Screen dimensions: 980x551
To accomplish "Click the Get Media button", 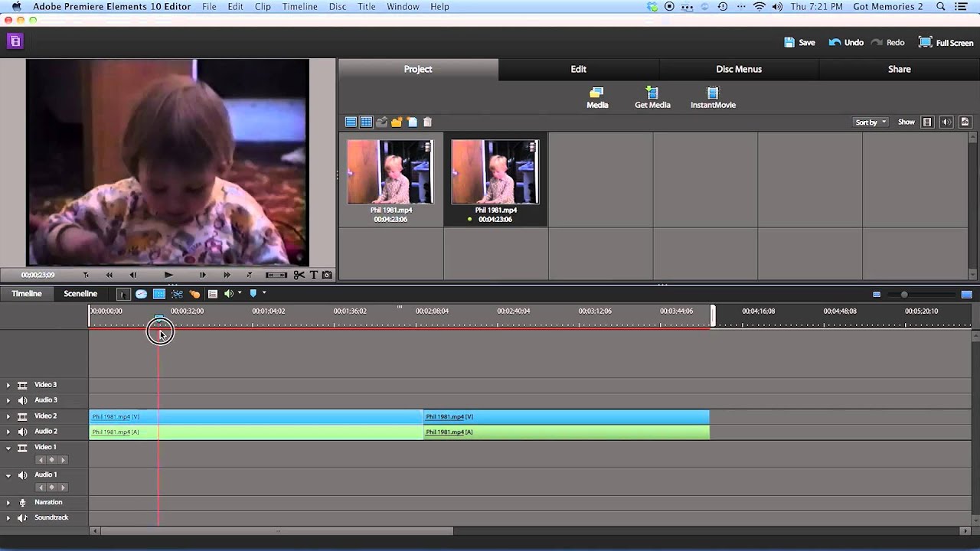I will 652,98.
